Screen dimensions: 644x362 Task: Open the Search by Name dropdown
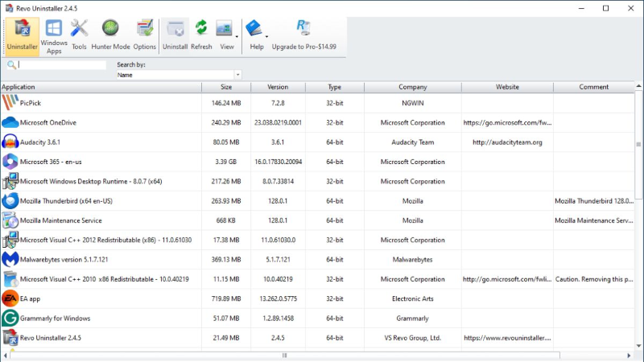tap(237, 75)
